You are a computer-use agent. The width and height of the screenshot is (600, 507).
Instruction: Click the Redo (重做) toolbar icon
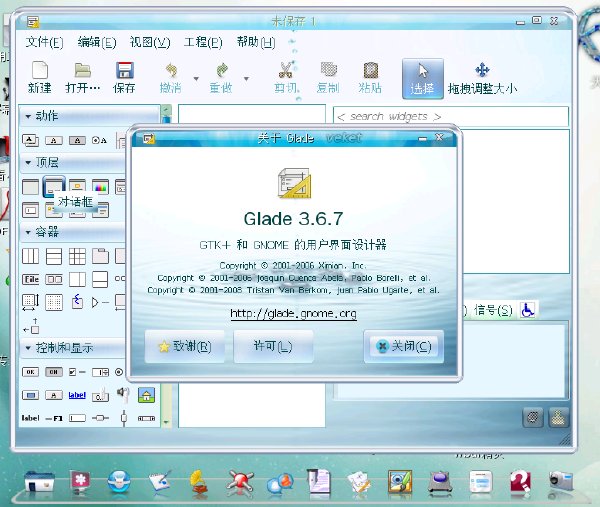(x=222, y=70)
